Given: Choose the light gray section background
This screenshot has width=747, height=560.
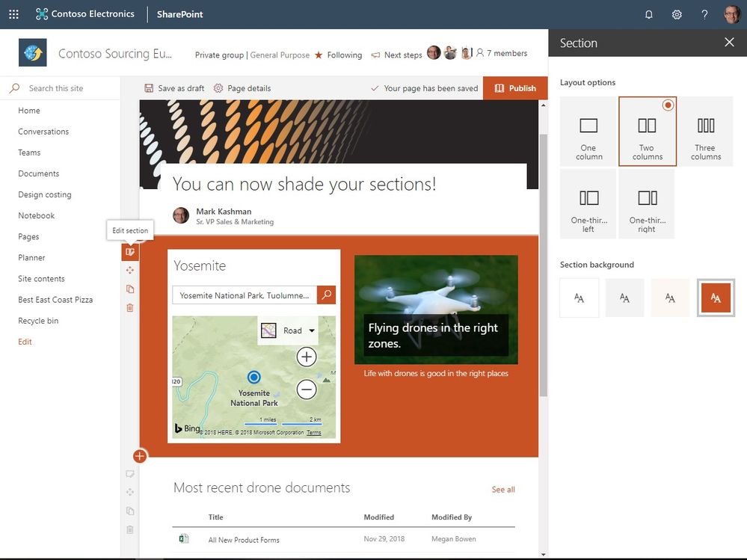Looking at the screenshot, I should tap(624, 298).
